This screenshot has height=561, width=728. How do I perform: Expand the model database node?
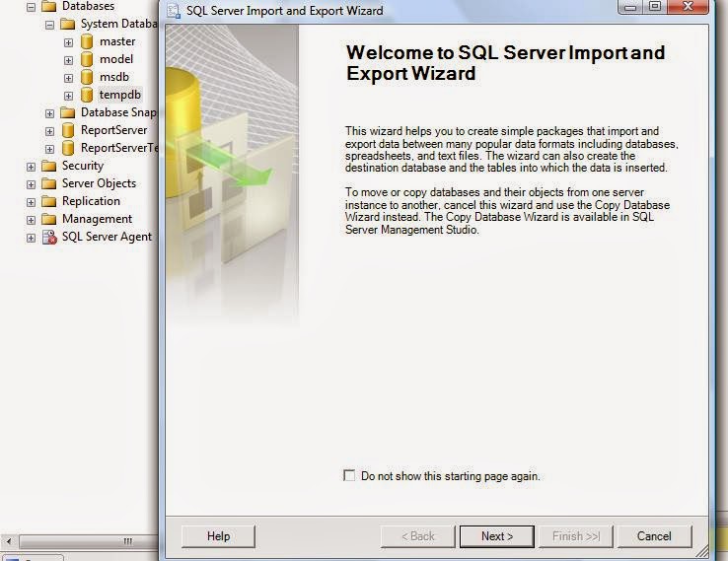pyautogui.click(x=68, y=60)
